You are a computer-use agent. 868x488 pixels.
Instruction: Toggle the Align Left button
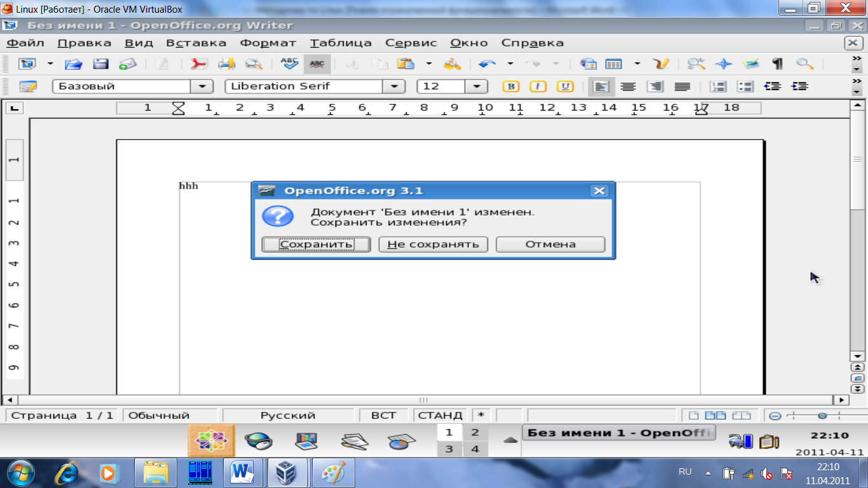click(600, 86)
